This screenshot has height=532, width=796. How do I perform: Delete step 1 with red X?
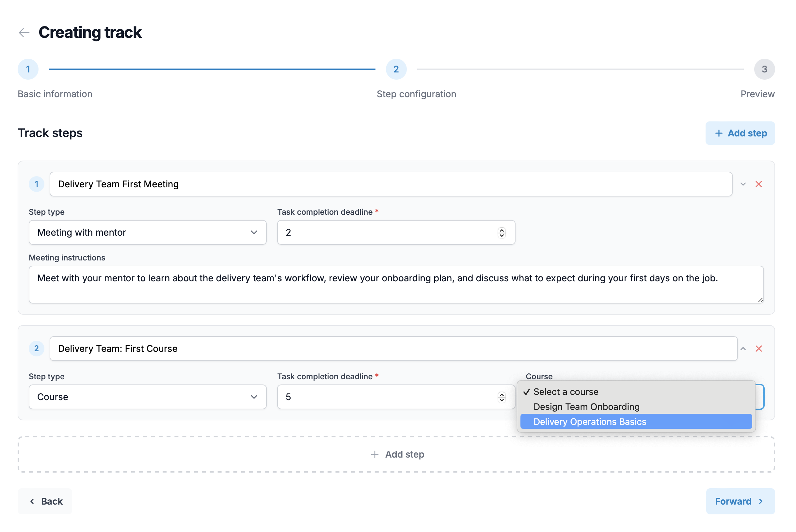759,184
